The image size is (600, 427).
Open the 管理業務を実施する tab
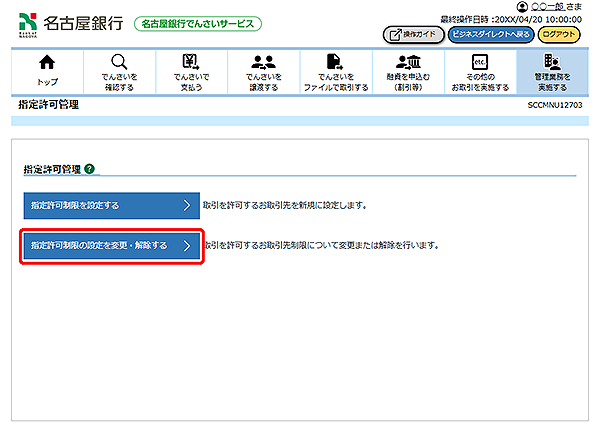552,70
